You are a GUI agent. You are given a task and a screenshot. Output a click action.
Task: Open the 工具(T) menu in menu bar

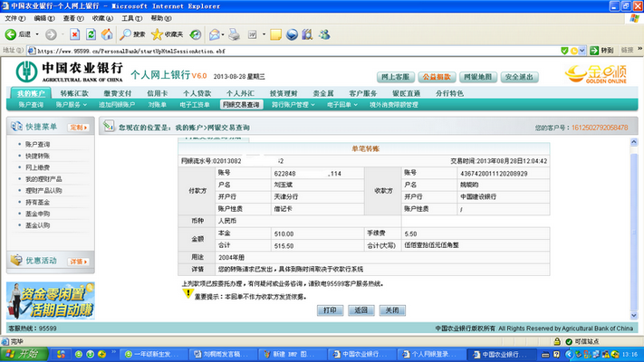coord(130,17)
